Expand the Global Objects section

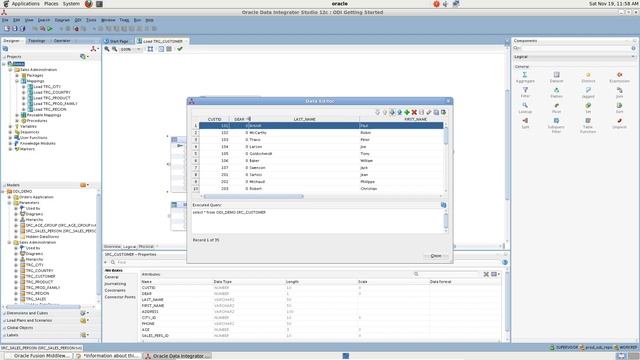tap(4, 328)
